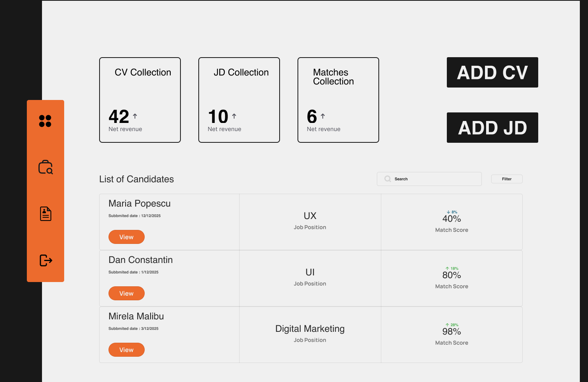Select the 98% match score cell
The image size is (588, 382).
click(452, 335)
